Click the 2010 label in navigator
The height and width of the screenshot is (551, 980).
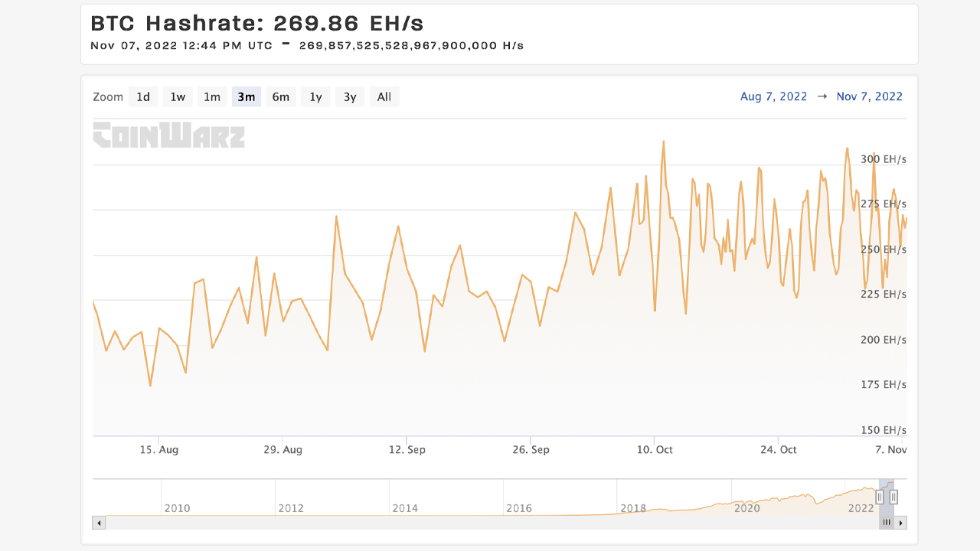coord(177,508)
